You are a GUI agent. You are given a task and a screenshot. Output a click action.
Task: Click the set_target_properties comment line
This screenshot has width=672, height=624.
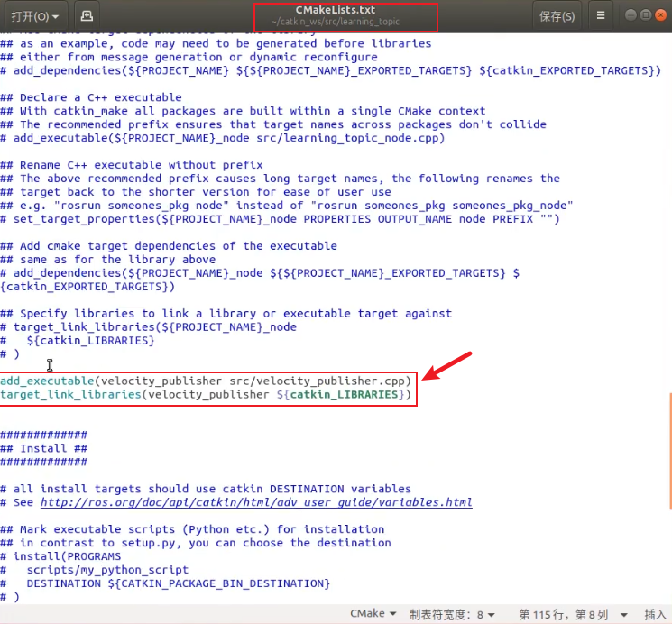click(280, 219)
